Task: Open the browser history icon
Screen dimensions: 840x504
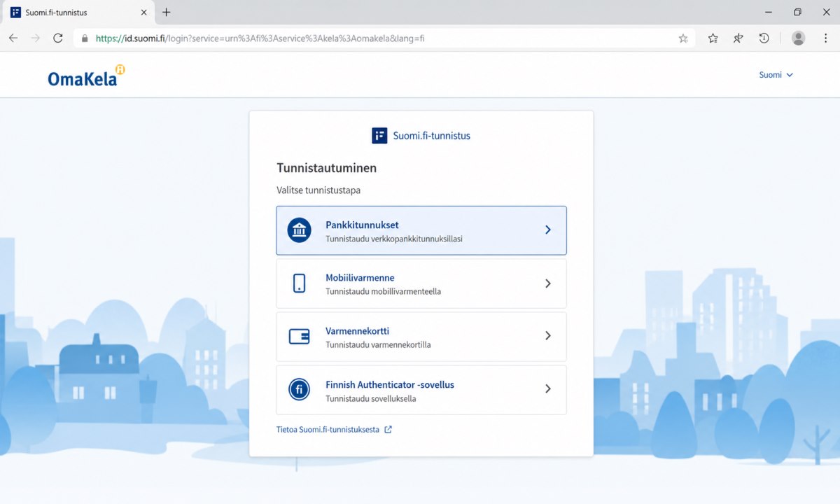Action: tap(764, 38)
